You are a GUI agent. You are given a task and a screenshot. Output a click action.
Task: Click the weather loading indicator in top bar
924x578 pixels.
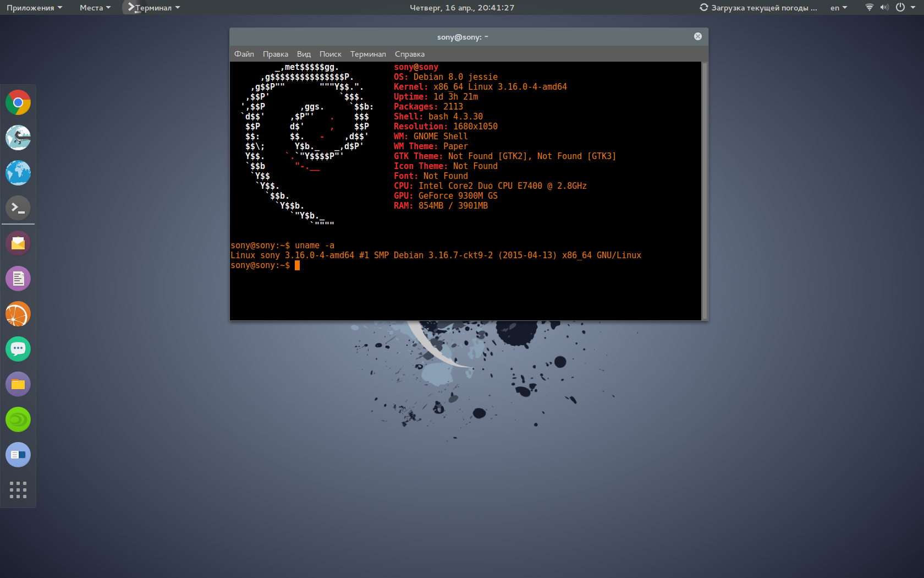pos(758,8)
